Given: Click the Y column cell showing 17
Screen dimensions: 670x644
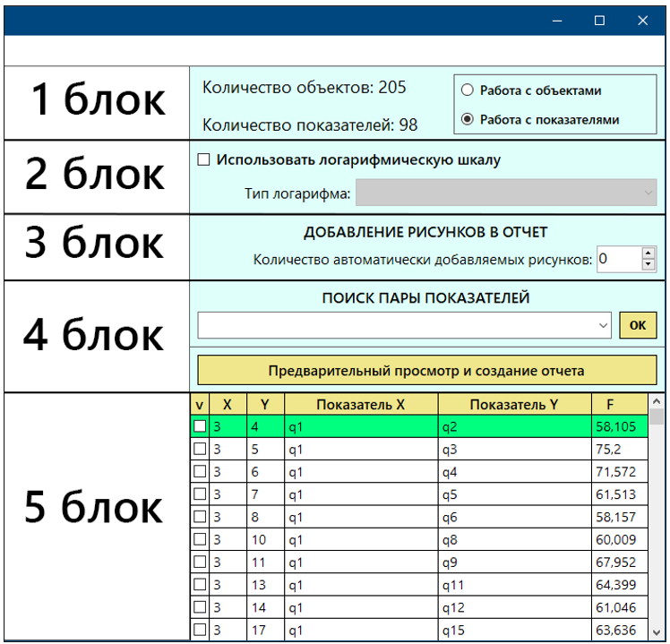Looking at the screenshot, I should (x=265, y=630).
